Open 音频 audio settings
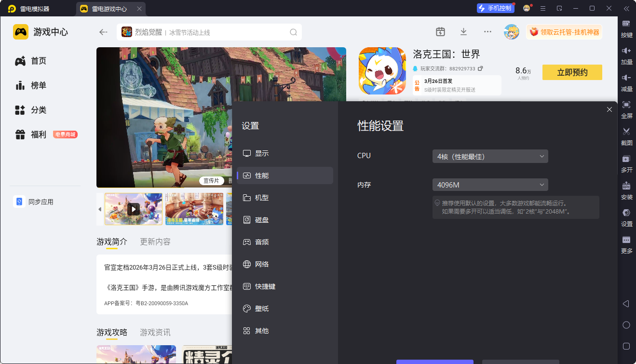 [285, 242]
